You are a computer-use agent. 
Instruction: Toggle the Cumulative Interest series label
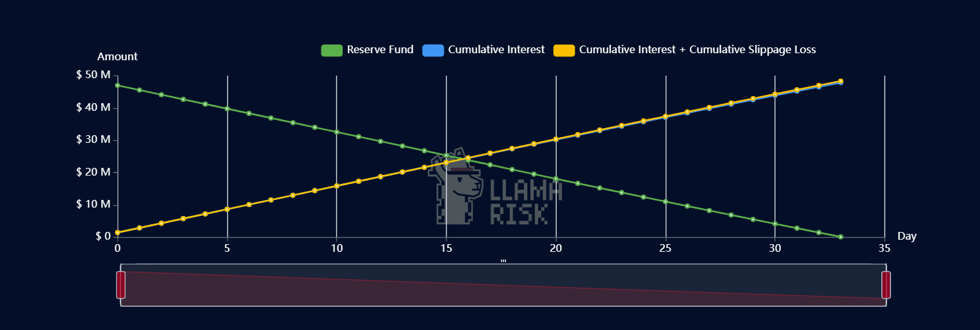pyautogui.click(x=496, y=50)
